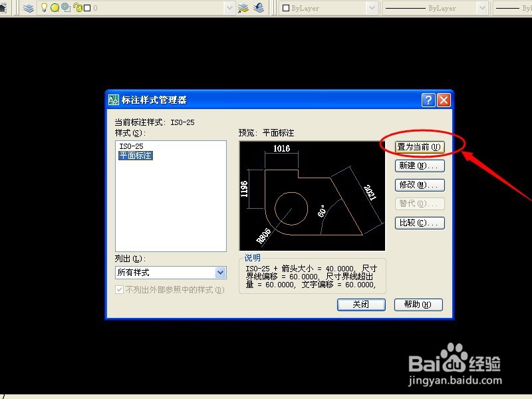Screen dimensions: 532x399
Task: Toggle the layer on/off lightbulb icon
Action: 44,7
